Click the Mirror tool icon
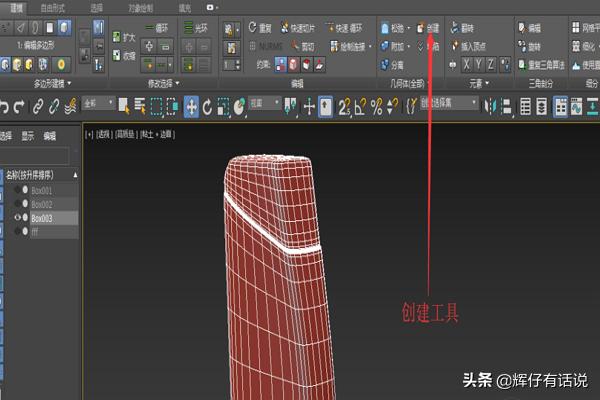The height and width of the screenshot is (400, 600). (x=490, y=106)
